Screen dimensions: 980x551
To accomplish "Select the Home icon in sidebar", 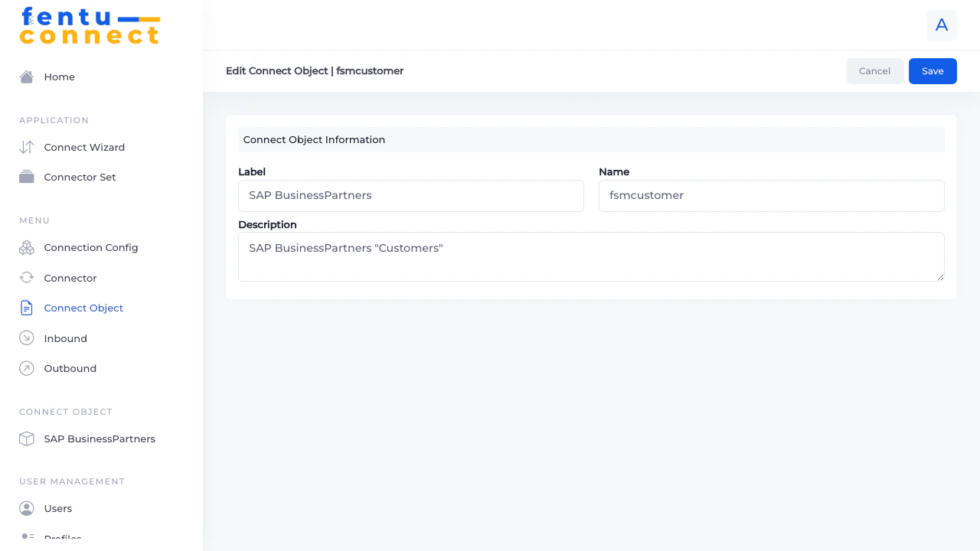I will (x=26, y=77).
